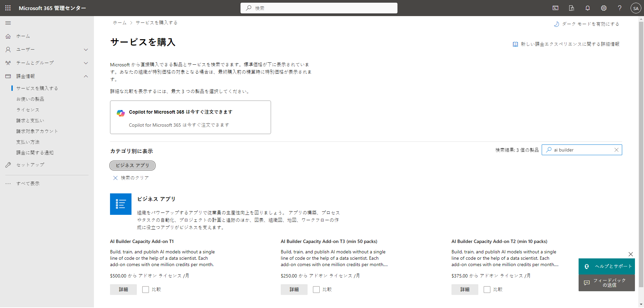The width and height of the screenshot is (644, 308).
Task: Click the $375.00 price text
Action: point(460,276)
